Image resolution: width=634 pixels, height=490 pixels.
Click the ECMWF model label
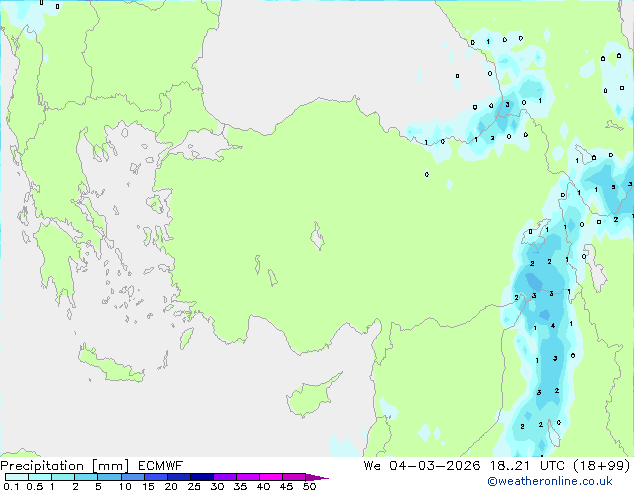point(161,466)
